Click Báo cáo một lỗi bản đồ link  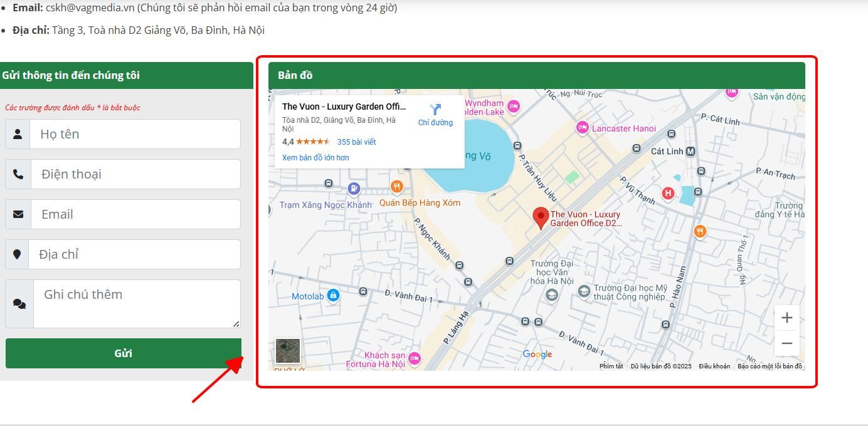(770, 366)
